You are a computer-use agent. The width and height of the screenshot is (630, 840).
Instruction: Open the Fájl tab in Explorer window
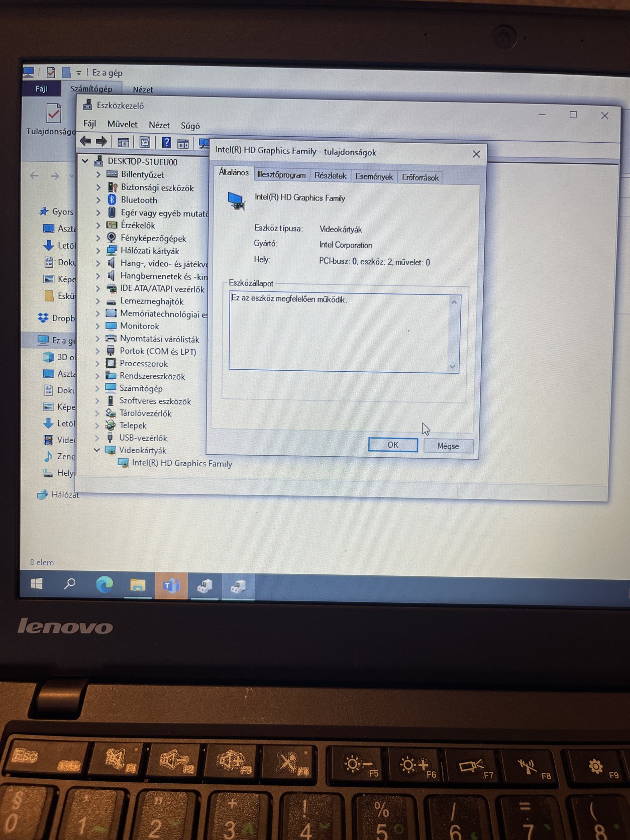coord(42,88)
